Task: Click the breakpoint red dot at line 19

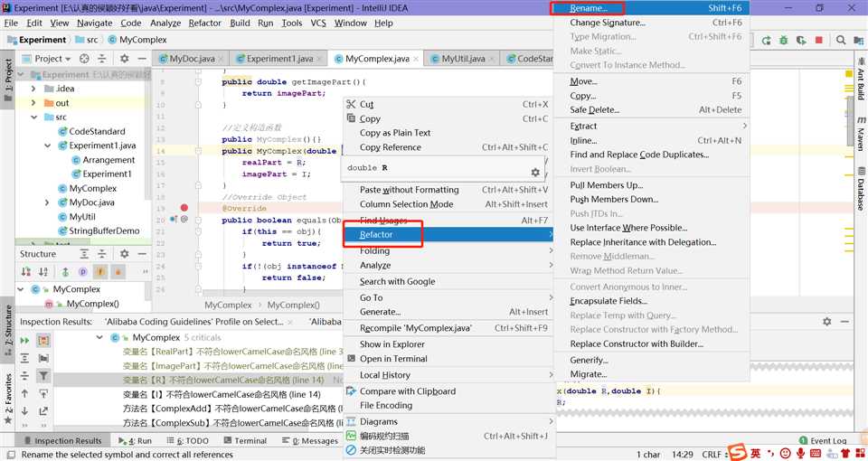Action: (184, 208)
